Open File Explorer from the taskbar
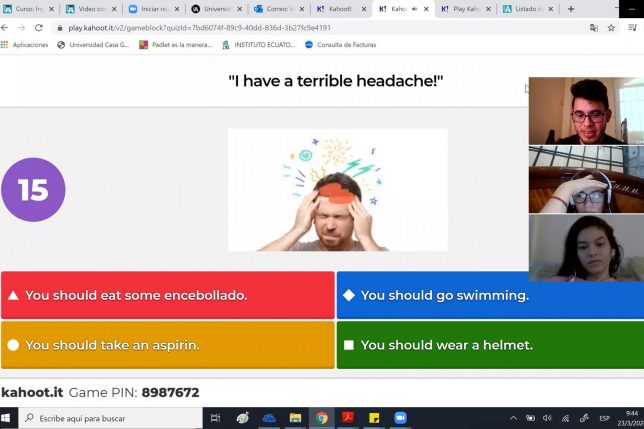The image size is (644, 429). click(296, 418)
